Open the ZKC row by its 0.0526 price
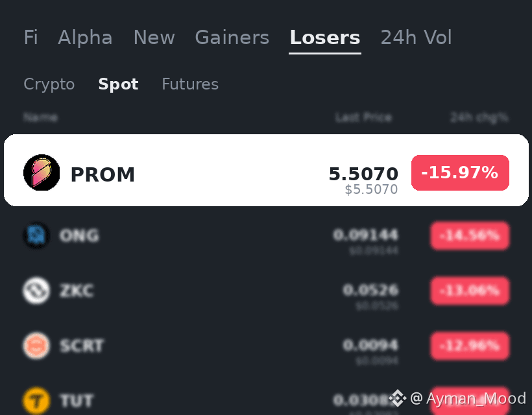Viewport: 532px width, 415px height. tap(370, 290)
